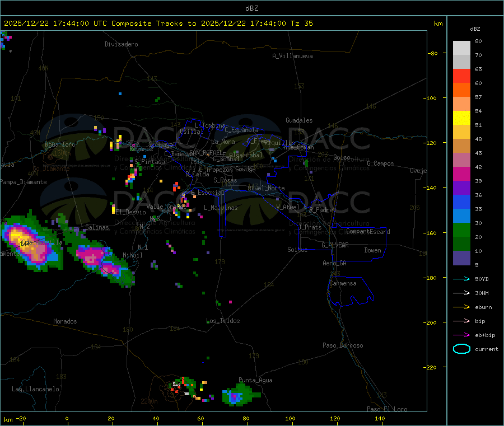The height and width of the screenshot is (426, 504).
Task: Click the Agua_Toro map label
Action: pos(60,144)
